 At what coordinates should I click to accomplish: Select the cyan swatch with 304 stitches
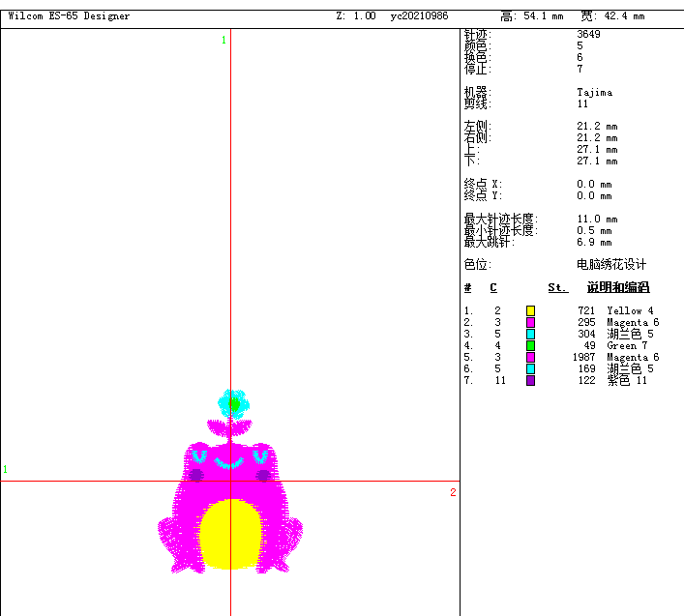pos(530,334)
